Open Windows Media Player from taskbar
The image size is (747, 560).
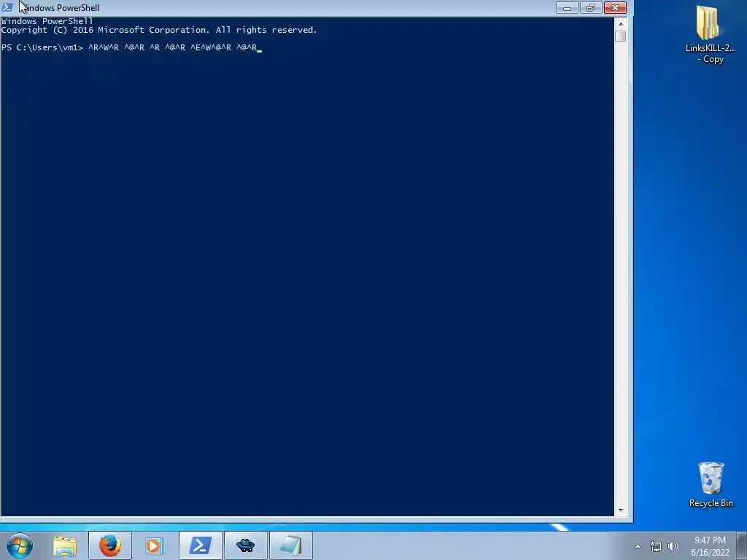[x=154, y=545]
